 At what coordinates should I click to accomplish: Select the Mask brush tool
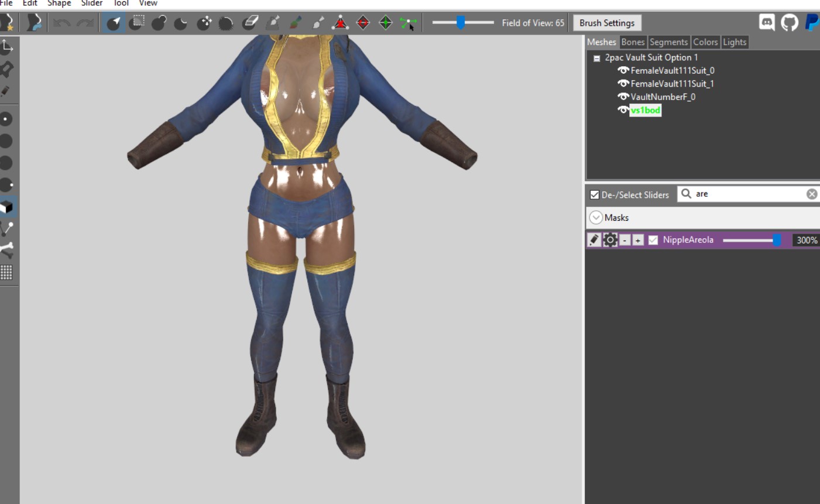pos(136,23)
